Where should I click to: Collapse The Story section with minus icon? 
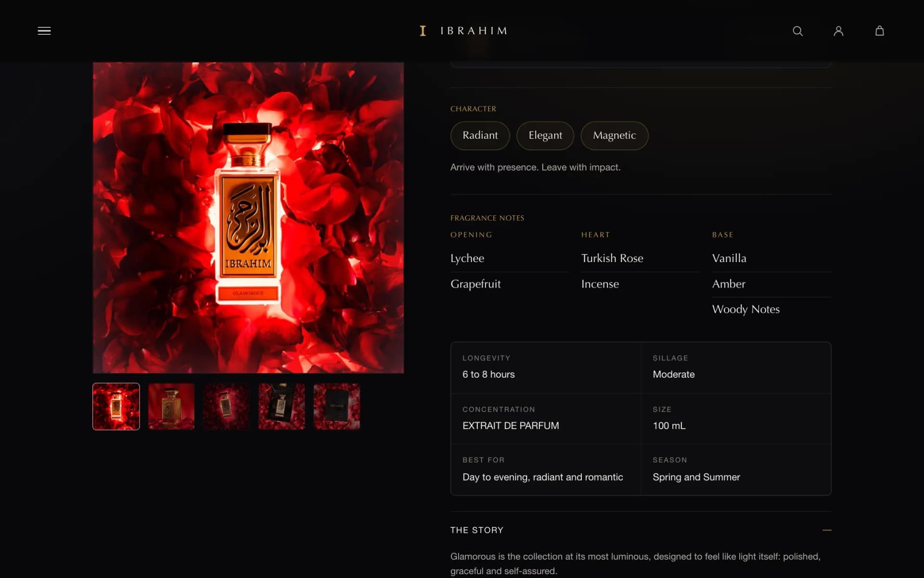pyautogui.click(x=827, y=530)
